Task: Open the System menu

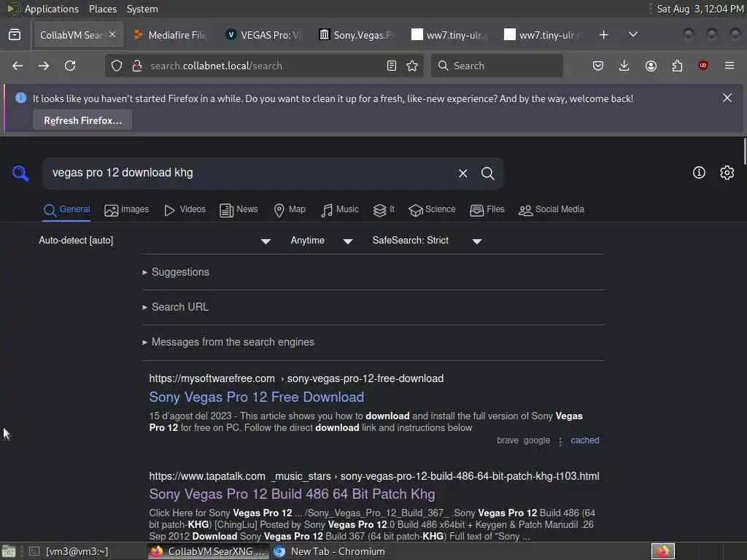Action: point(142,9)
